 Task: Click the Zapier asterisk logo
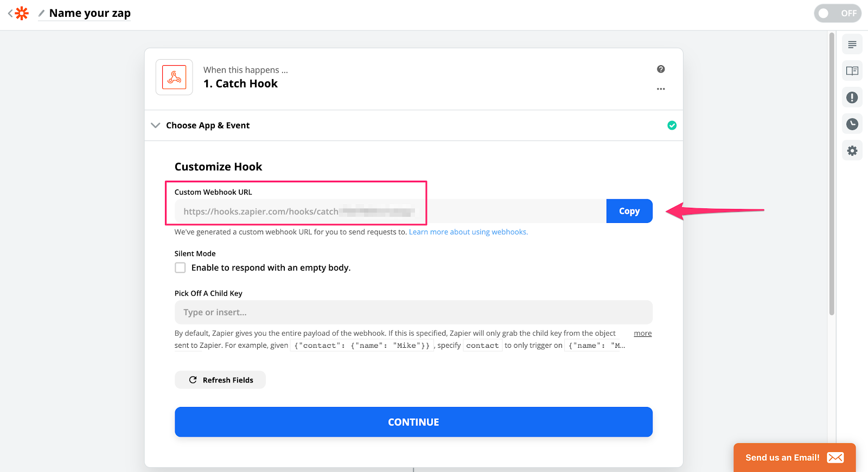(x=22, y=13)
